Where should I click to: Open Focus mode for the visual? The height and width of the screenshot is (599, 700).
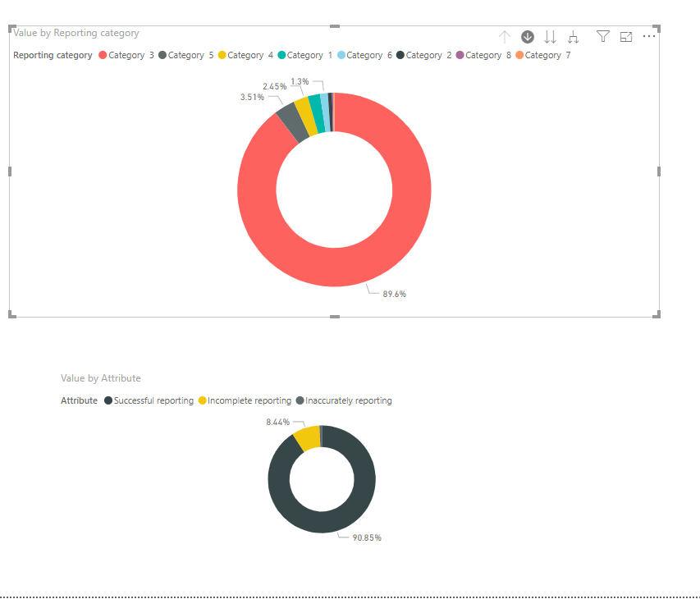click(626, 37)
